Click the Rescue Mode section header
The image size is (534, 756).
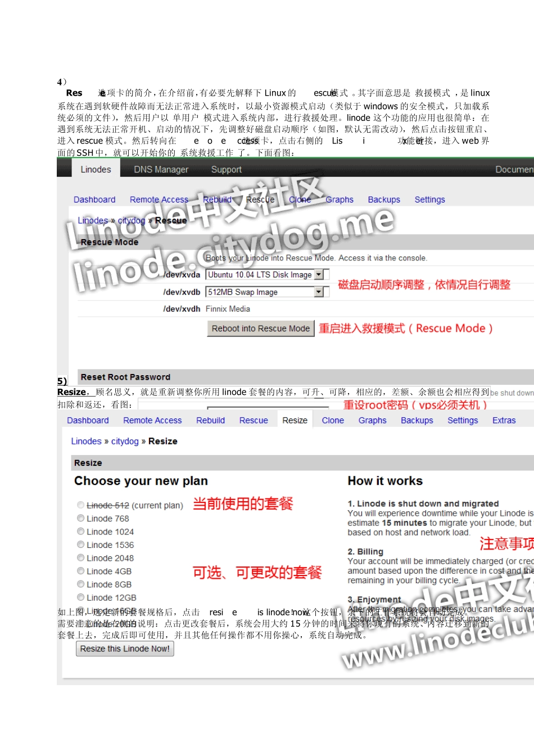110,242
